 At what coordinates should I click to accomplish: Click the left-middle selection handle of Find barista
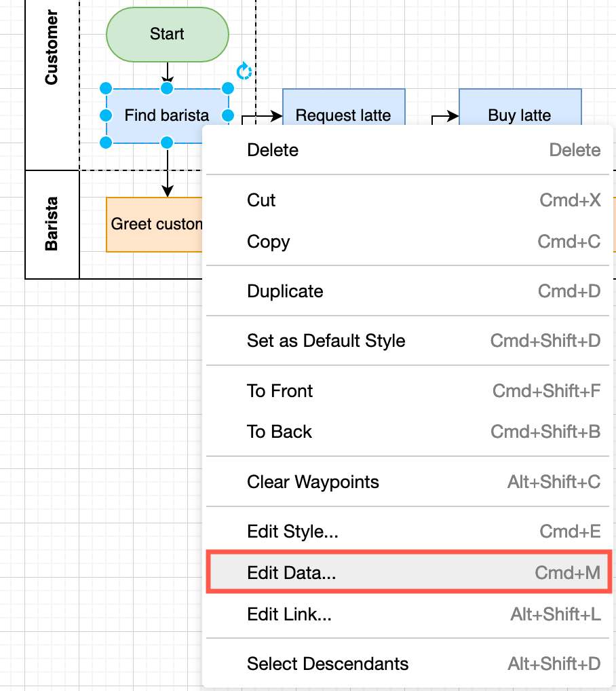tap(107, 115)
